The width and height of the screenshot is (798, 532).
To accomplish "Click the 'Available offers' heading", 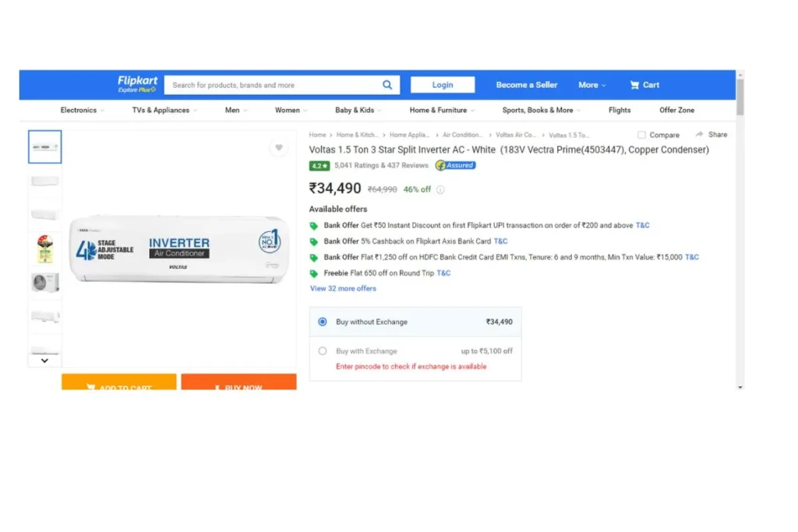I will coord(338,209).
